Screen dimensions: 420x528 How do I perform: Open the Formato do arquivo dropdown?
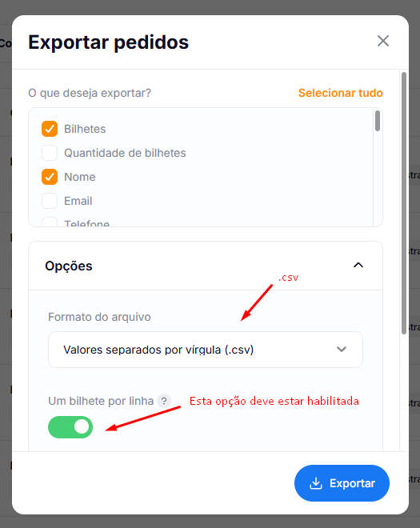[x=206, y=350]
